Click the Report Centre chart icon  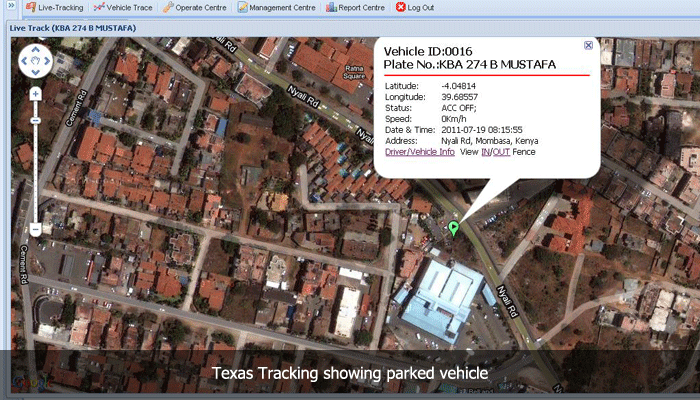331,7
